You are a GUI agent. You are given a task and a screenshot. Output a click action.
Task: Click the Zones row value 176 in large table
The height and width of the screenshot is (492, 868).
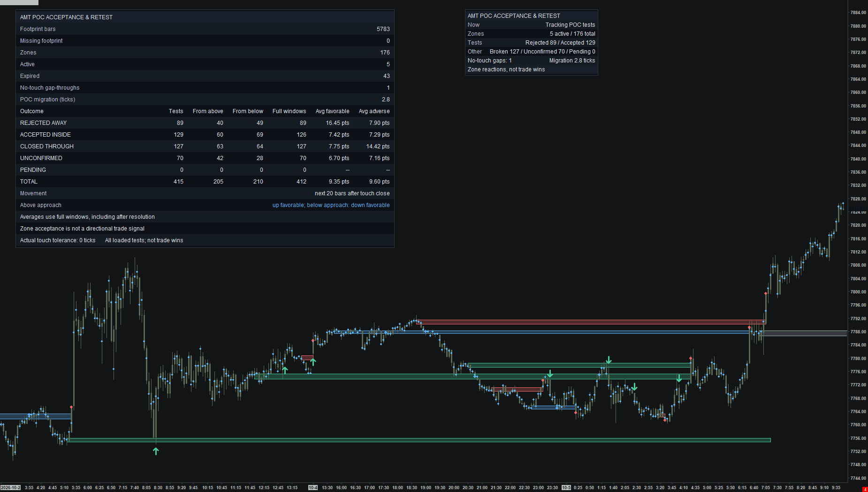tap(385, 53)
